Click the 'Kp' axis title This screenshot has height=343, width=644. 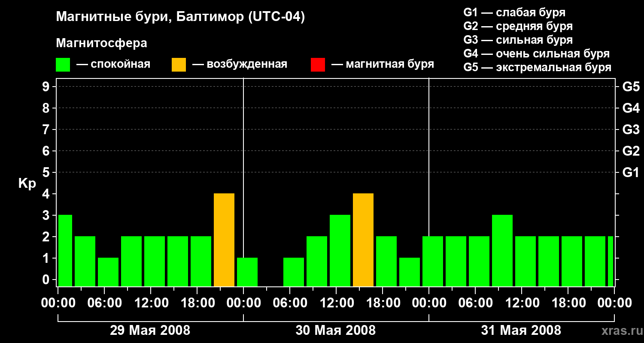(x=27, y=184)
